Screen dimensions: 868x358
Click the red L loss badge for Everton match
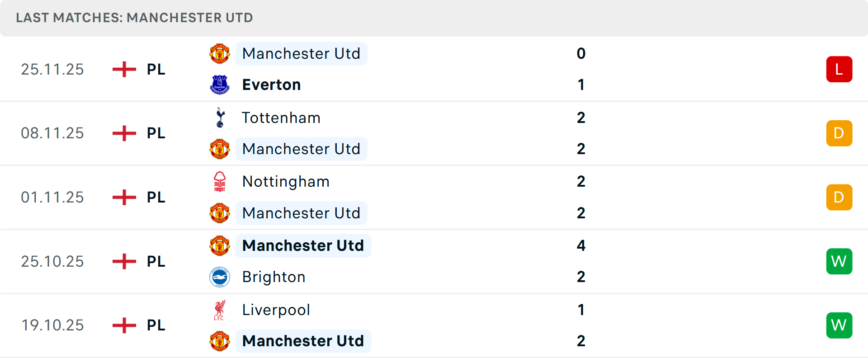click(x=839, y=69)
